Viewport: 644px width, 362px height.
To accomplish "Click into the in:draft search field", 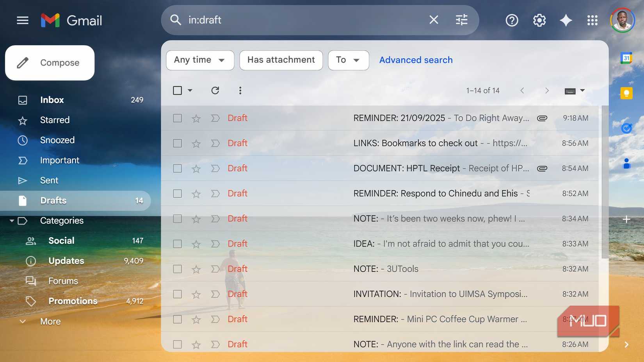I will [x=304, y=20].
